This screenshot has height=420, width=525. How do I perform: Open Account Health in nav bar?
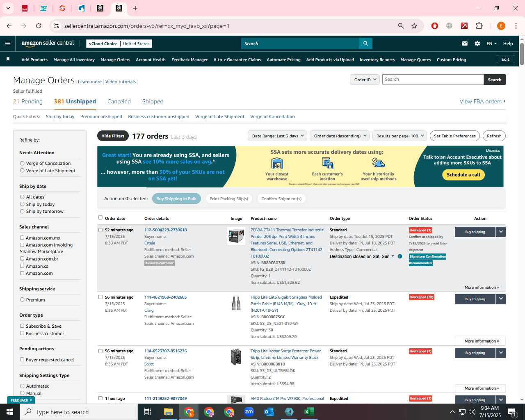tap(151, 59)
